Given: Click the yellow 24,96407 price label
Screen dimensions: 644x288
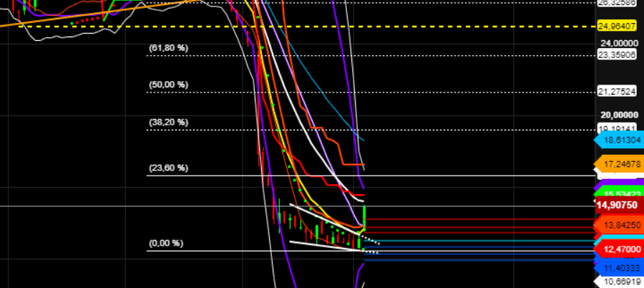Looking at the screenshot, I should click(618, 27).
